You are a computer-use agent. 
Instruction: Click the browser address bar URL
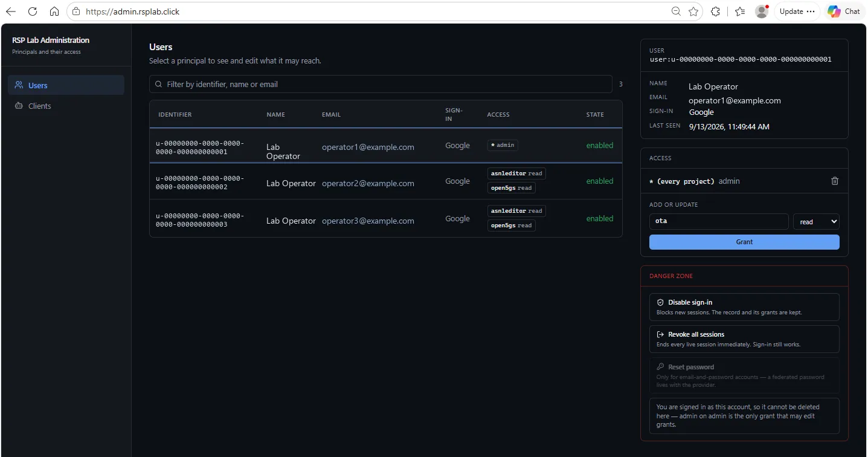tap(132, 11)
